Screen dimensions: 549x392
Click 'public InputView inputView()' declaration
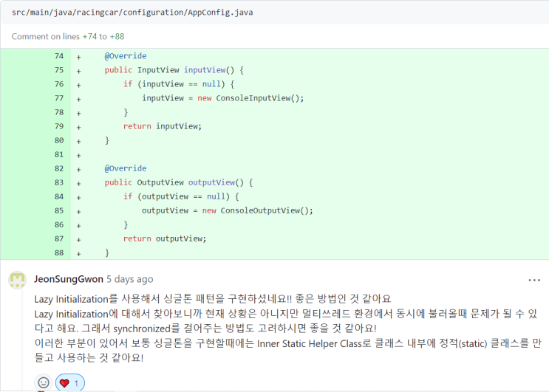tap(169, 70)
